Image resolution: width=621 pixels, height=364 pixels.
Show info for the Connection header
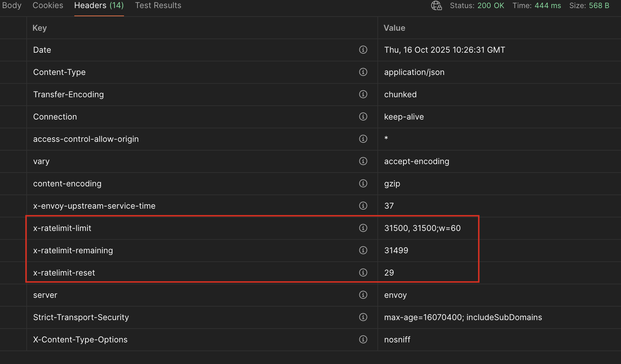click(x=363, y=116)
